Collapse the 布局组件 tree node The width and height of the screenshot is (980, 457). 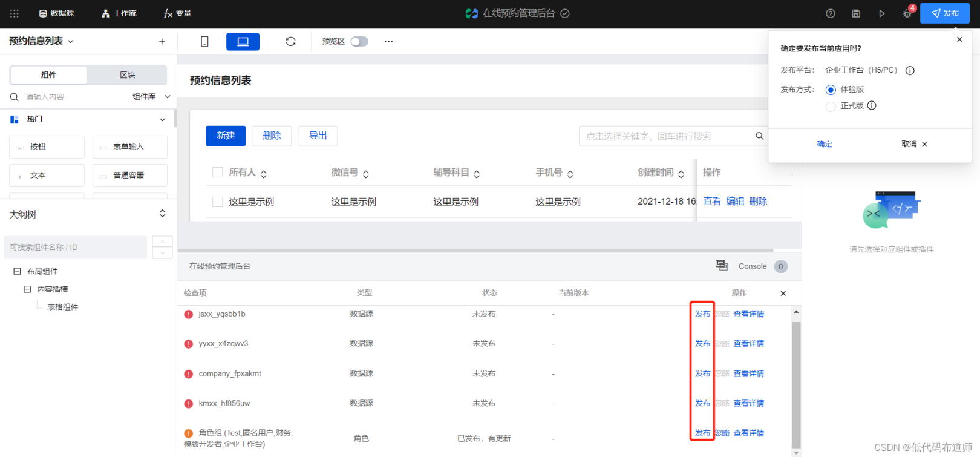[x=18, y=271]
